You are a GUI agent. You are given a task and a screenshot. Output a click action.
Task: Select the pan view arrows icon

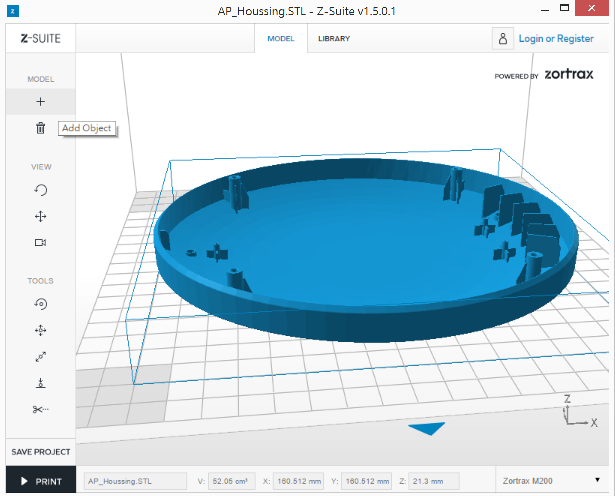coord(40,216)
